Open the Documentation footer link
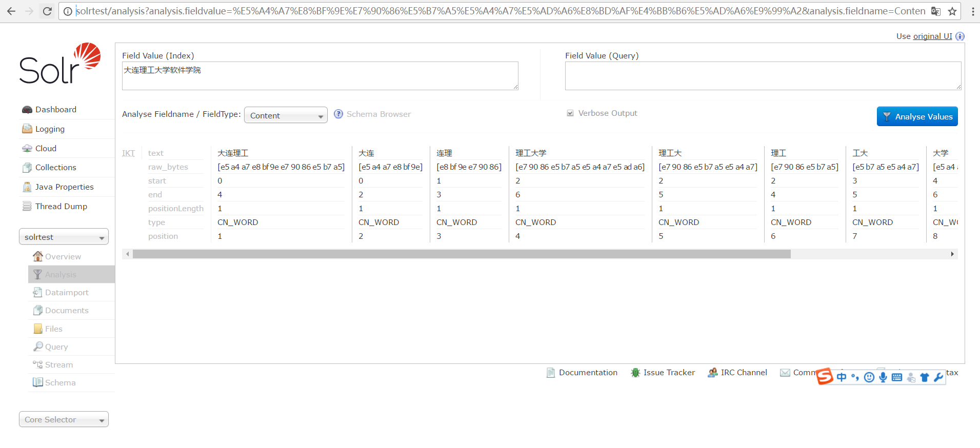This screenshot has height=448, width=980. point(588,373)
